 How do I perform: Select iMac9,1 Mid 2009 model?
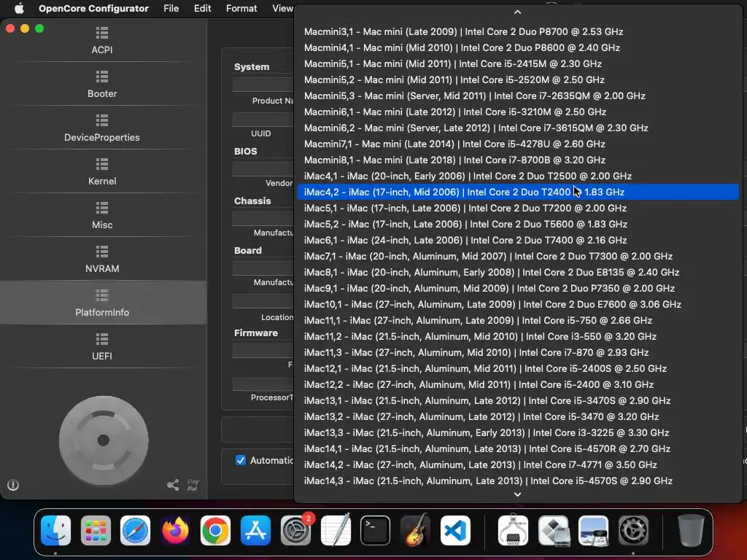click(x=518, y=288)
